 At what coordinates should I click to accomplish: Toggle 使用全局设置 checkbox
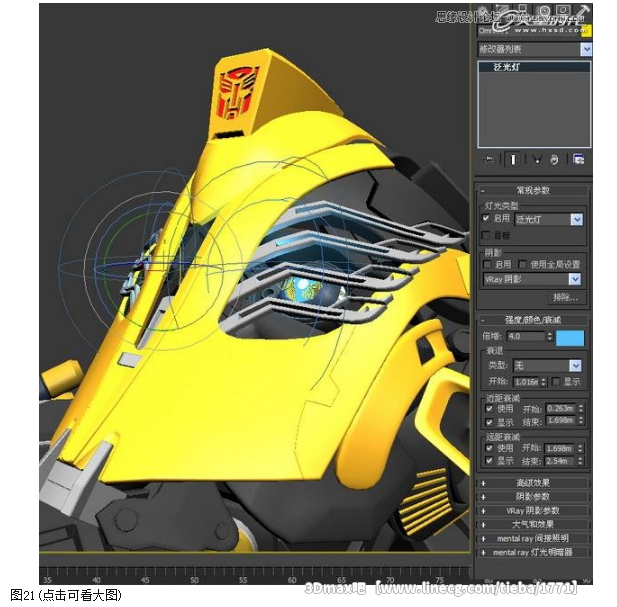[523, 264]
